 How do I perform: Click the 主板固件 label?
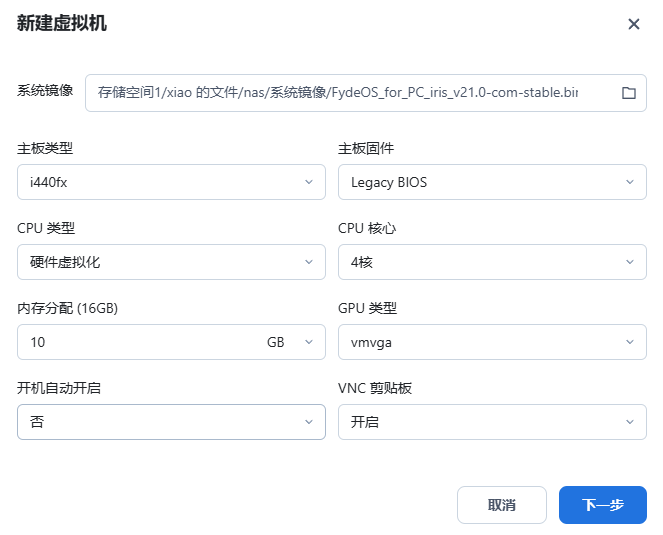click(366, 148)
